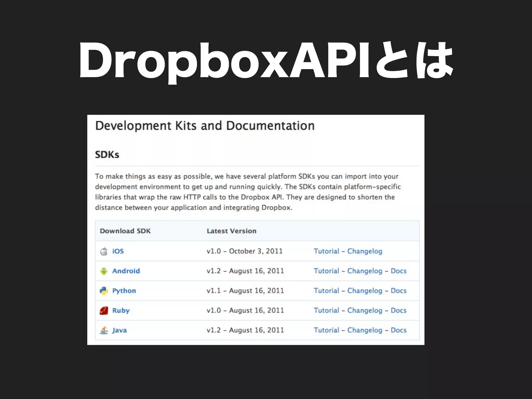This screenshot has width=532, height=399.
Task: View the Changelog for Android SDK
Action: click(365, 271)
